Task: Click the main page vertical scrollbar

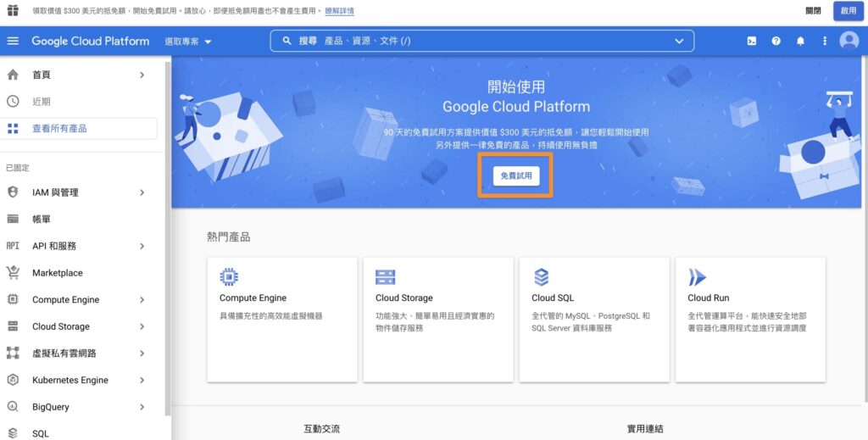Action: 865,227
